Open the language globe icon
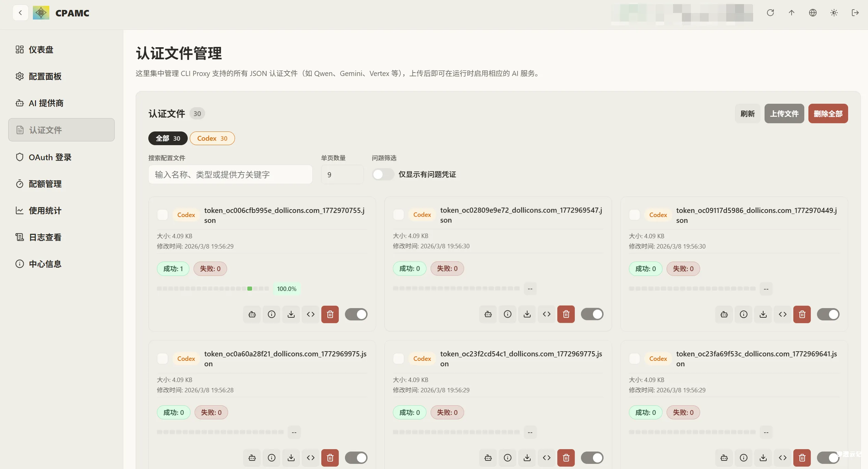 tap(813, 13)
